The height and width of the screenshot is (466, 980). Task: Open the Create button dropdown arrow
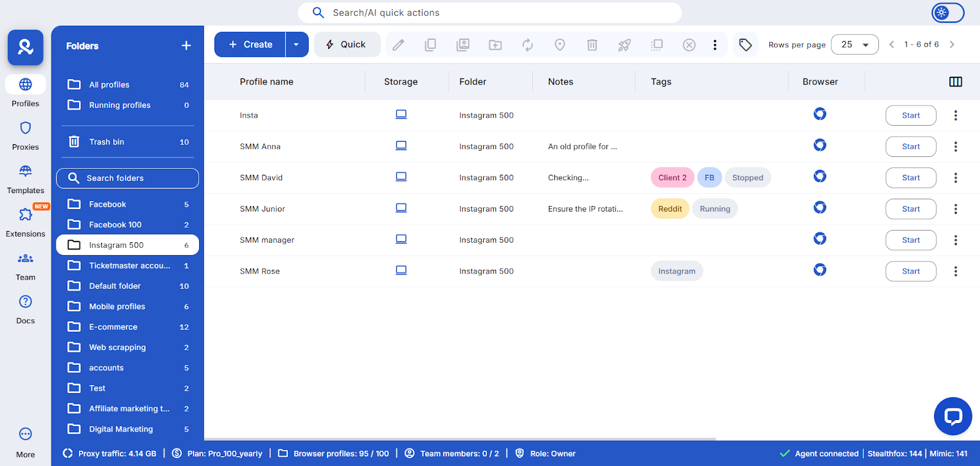point(296,45)
